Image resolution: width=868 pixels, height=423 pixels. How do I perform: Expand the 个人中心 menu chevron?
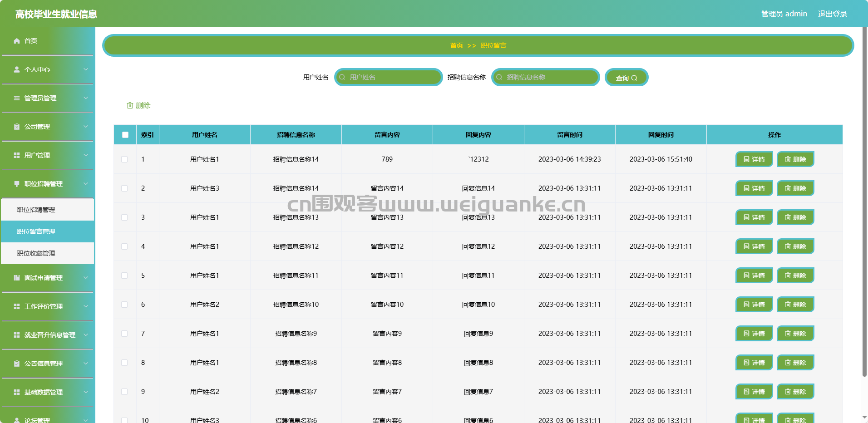coord(86,69)
